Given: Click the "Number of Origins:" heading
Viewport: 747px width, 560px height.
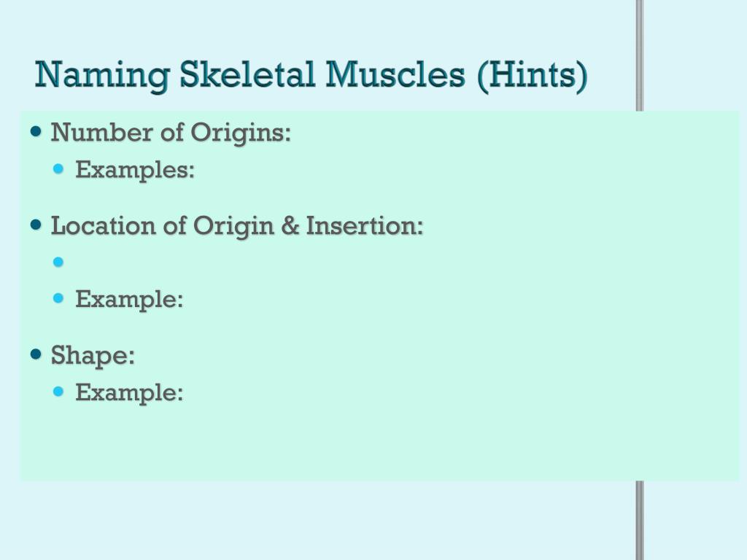Looking at the screenshot, I should tap(171, 132).
